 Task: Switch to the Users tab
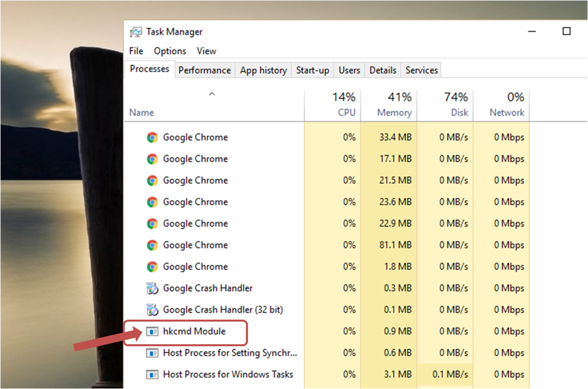349,70
